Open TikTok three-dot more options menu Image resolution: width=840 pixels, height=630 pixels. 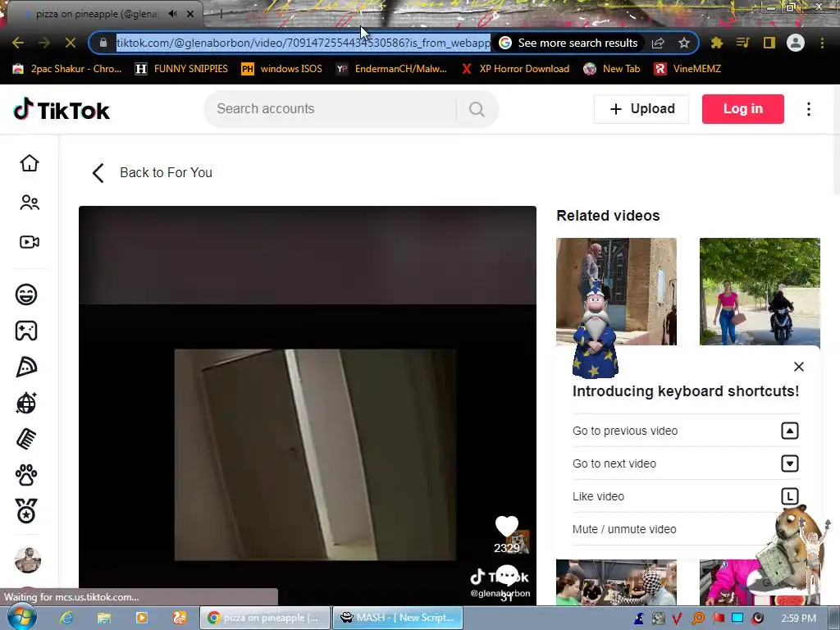click(x=809, y=109)
